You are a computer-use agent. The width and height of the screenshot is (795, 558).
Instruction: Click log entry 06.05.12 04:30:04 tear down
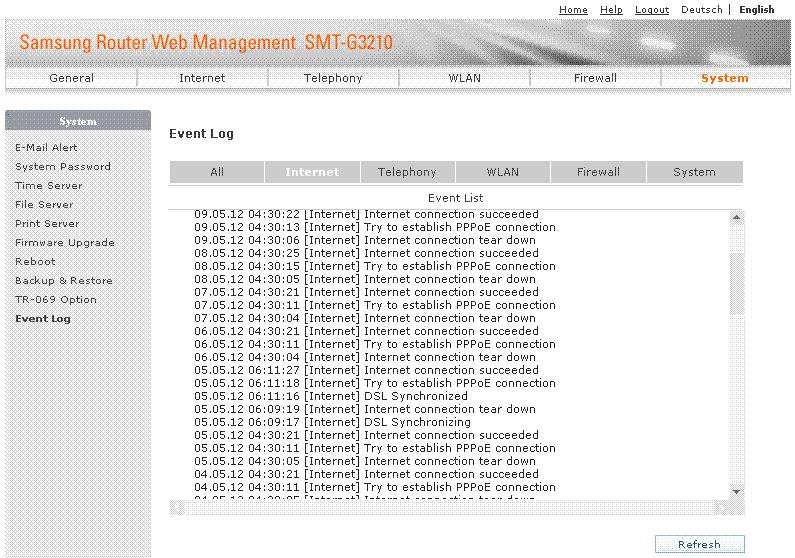pyautogui.click(x=365, y=357)
